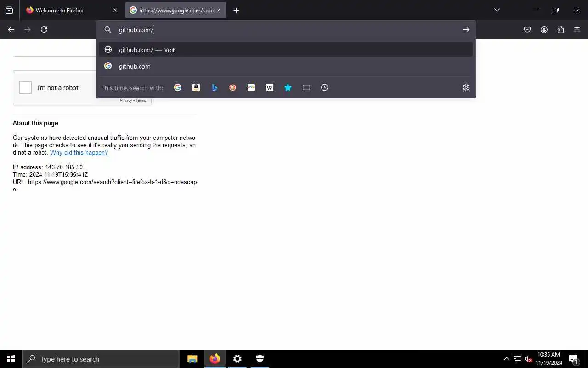Search this time with eBay
The image size is (588, 368).
tap(251, 87)
